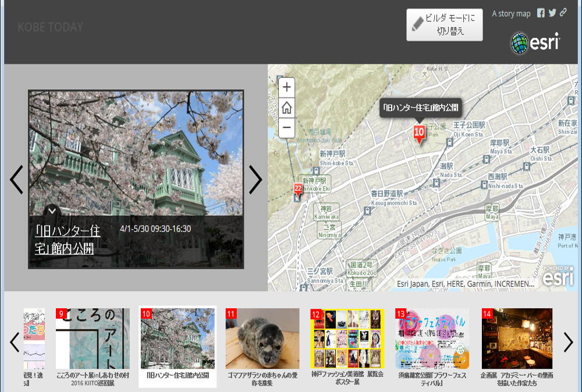Reset map to home extent
582x392 pixels.
point(287,108)
